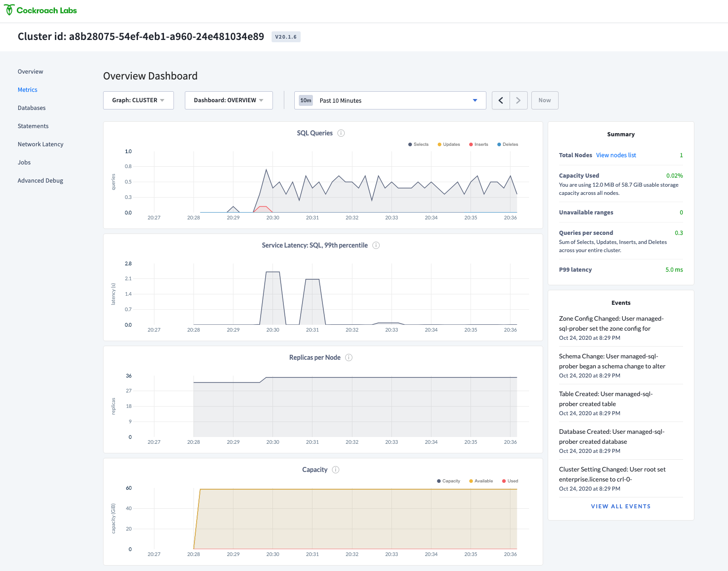Click the P99 latency value 5.0 ms

pyautogui.click(x=674, y=270)
